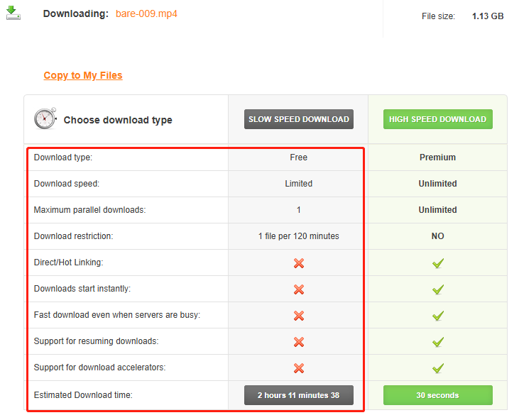Click the stopwatch icon beside Choose download type

click(x=45, y=118)
